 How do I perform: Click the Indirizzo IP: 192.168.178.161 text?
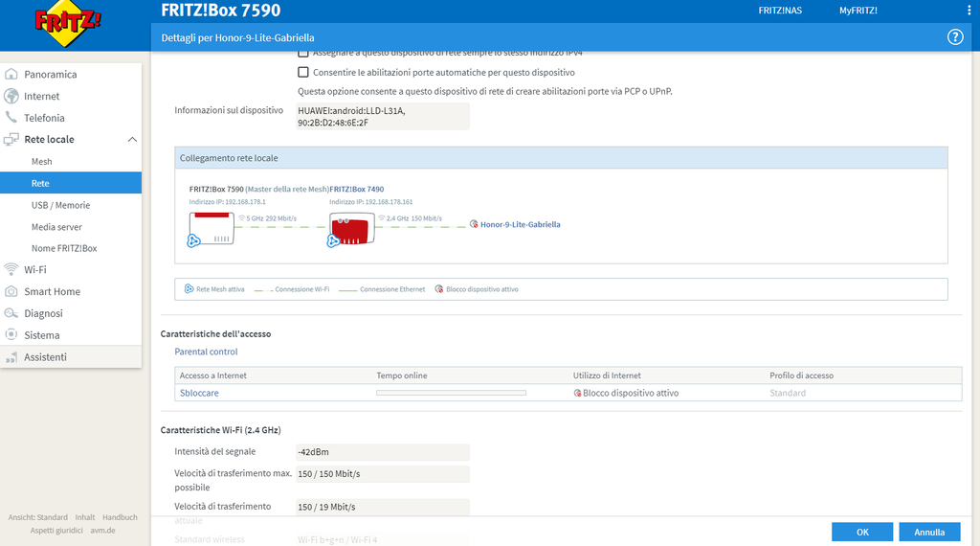[371, 202]
